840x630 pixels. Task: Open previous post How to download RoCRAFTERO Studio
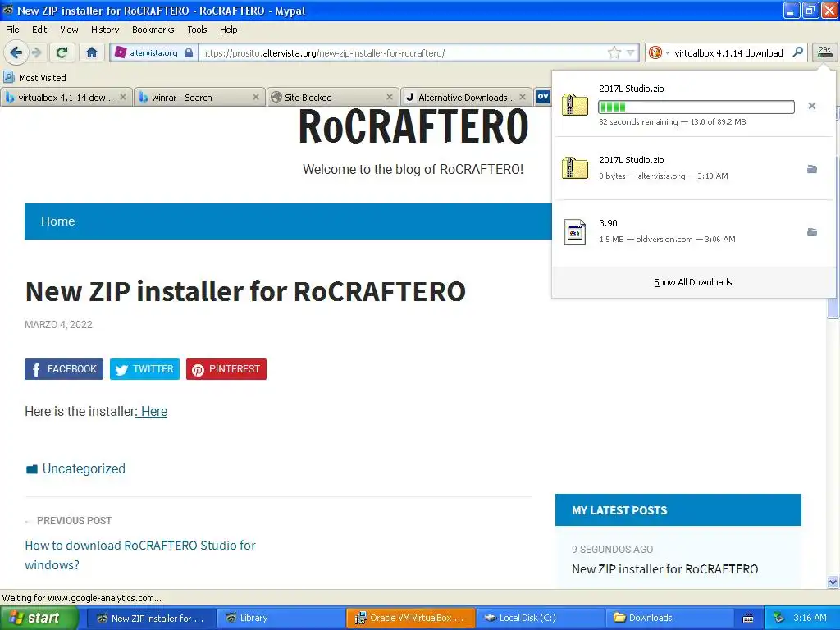coord(139,555)
